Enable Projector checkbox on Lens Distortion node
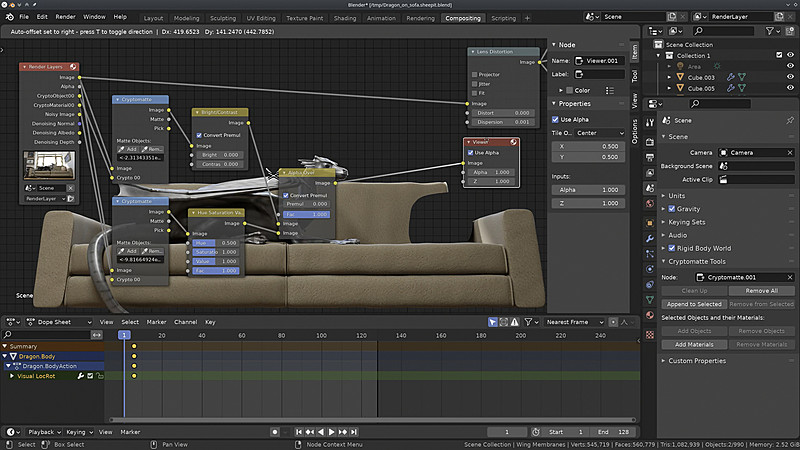Viewport: 800px width, 450px height. point(474,74)
